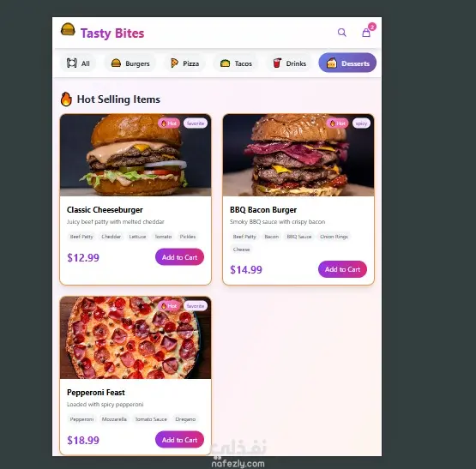Screen dimensions: 476x469
Task: Click the Tasty Bites burger logo
Action: click(x=68, y=30)
